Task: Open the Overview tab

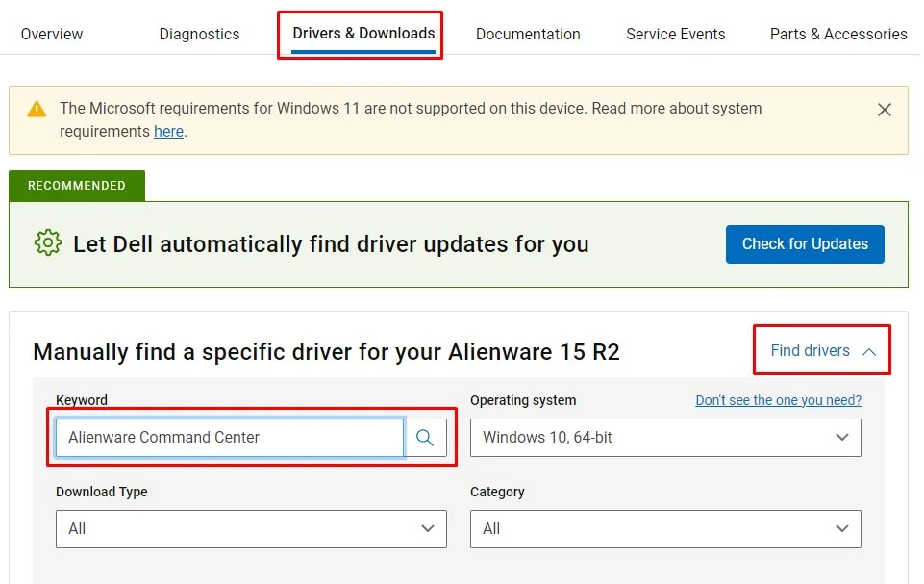Action: (52, 35)
